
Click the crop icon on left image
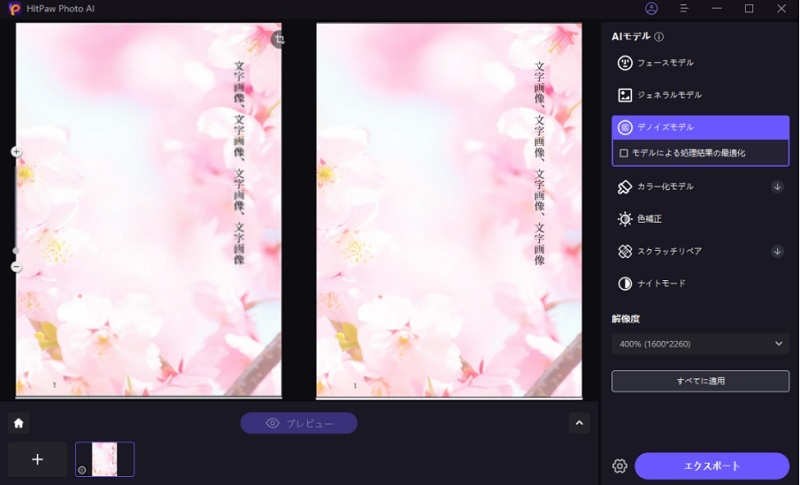click(x=279, y=39)
